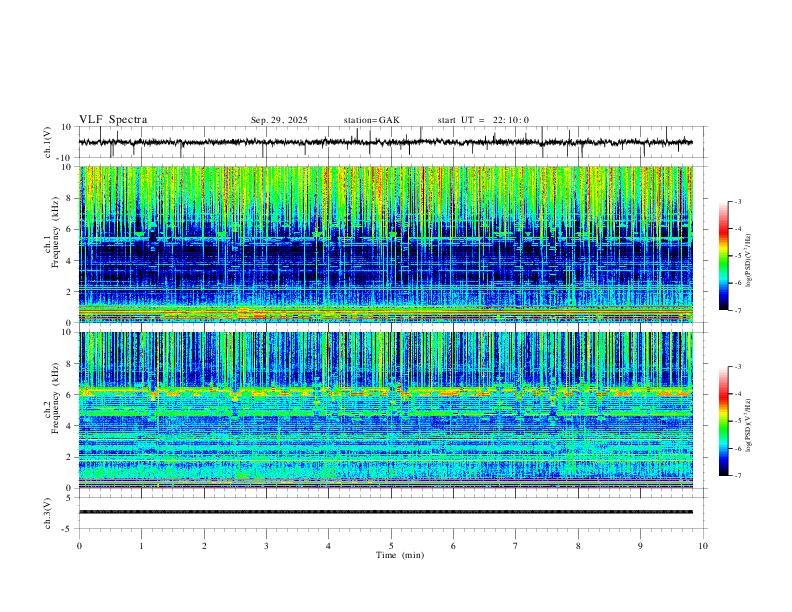Click the ch.2 spectrogram panel
Viewport: 792px width, 612px height.
point(385,410)
